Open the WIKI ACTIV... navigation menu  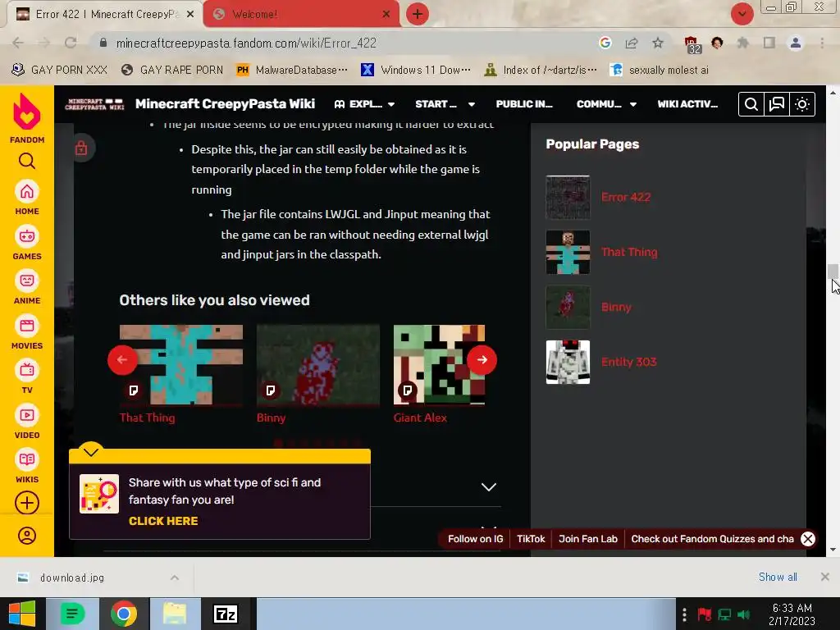pyautogui.click(x=687, y=104)
